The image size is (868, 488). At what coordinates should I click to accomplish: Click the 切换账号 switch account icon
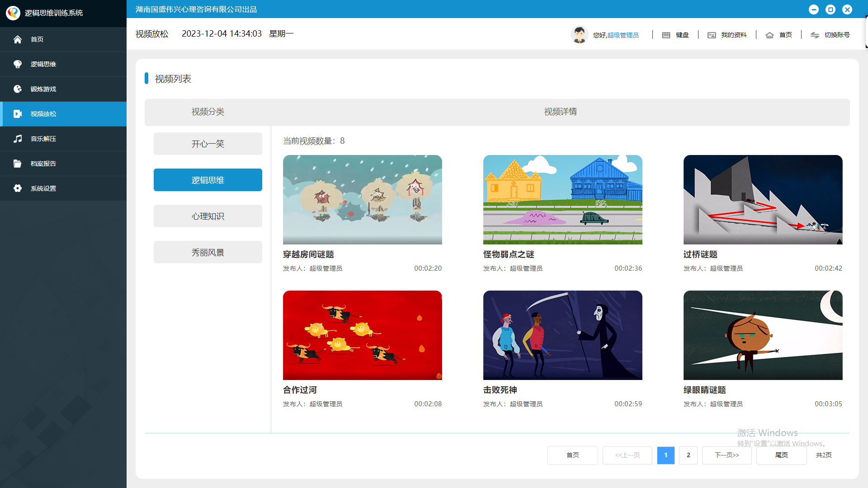tap(815, 35)
